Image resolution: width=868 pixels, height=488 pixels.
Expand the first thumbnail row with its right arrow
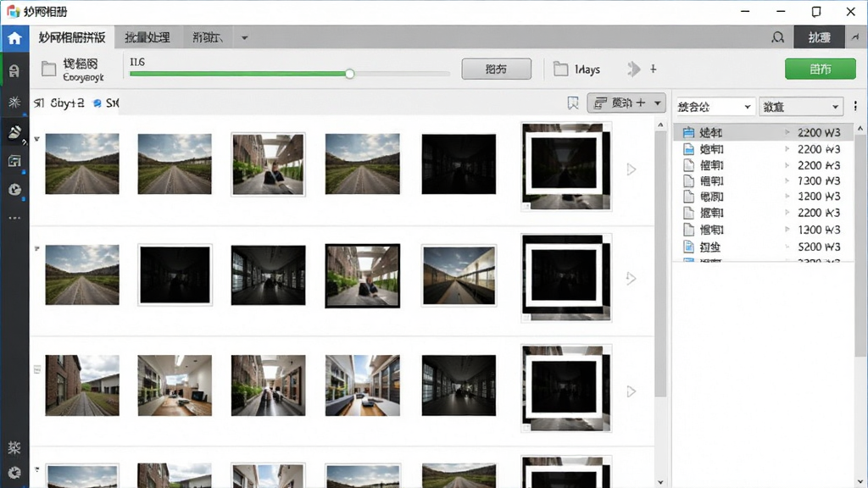631,169
